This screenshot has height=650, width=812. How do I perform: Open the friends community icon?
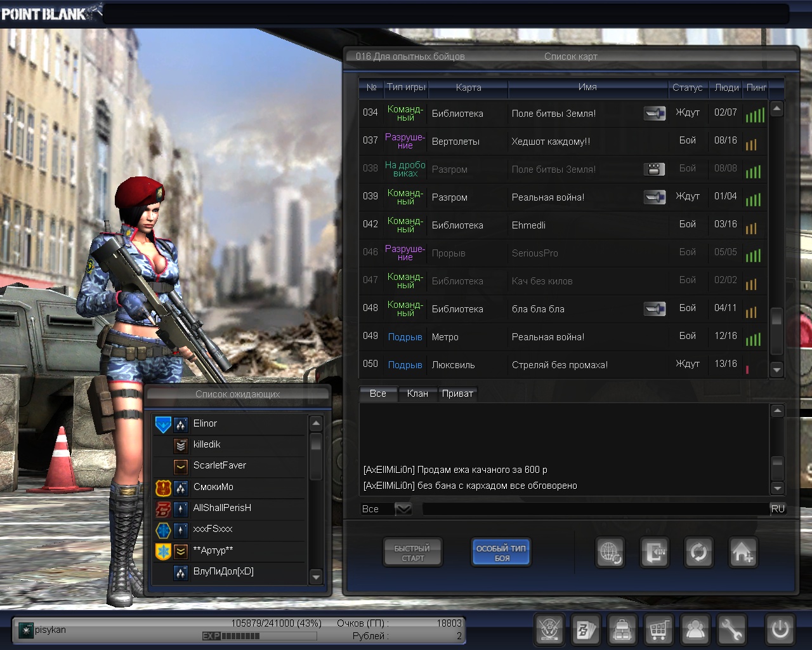pos(695,630)
